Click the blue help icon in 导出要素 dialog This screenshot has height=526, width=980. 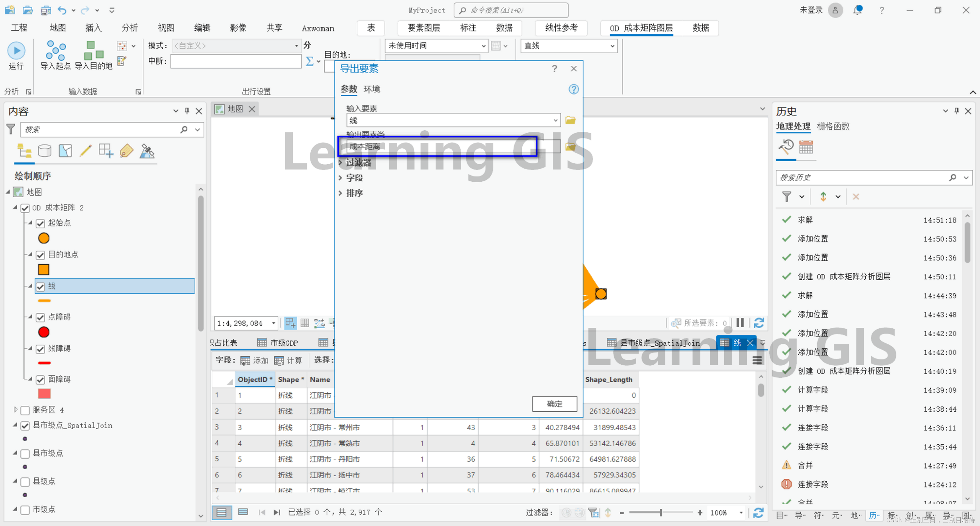tap(573, 89)
